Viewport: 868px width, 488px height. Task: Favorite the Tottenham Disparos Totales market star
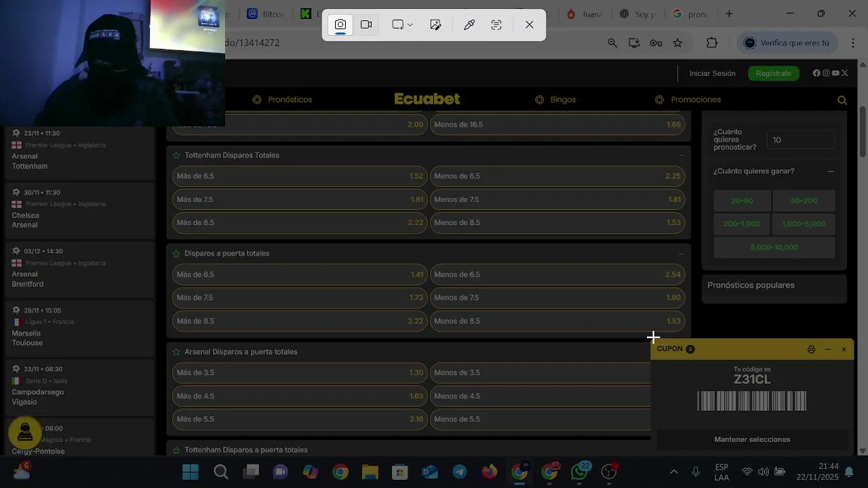pos(176,155)
